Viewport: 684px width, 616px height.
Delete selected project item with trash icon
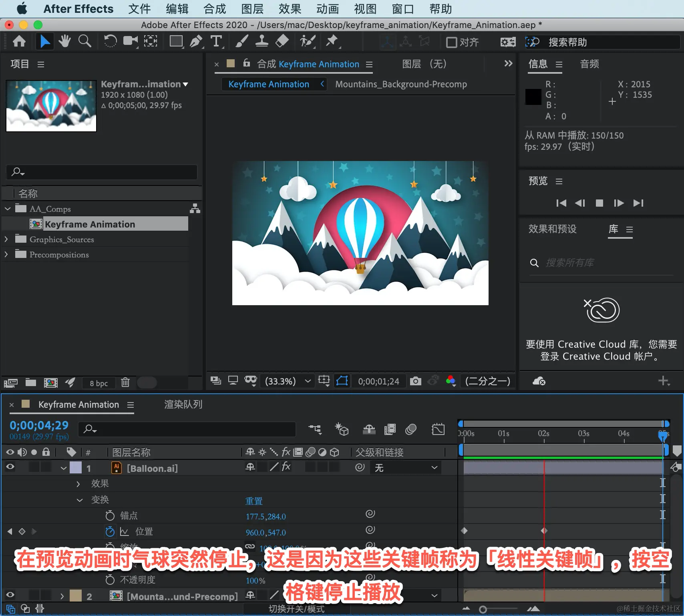pyautogui.click(x=125, y=382)
